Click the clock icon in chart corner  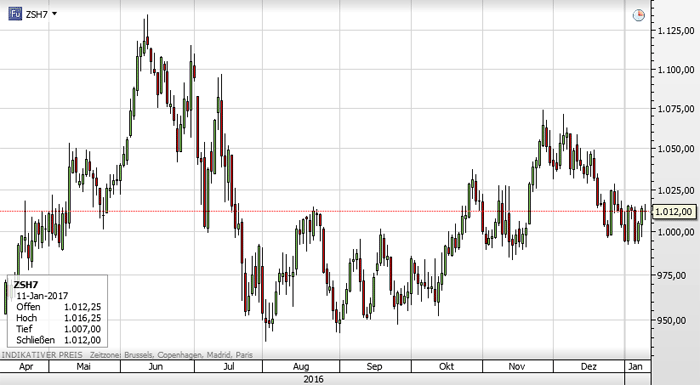639,15
